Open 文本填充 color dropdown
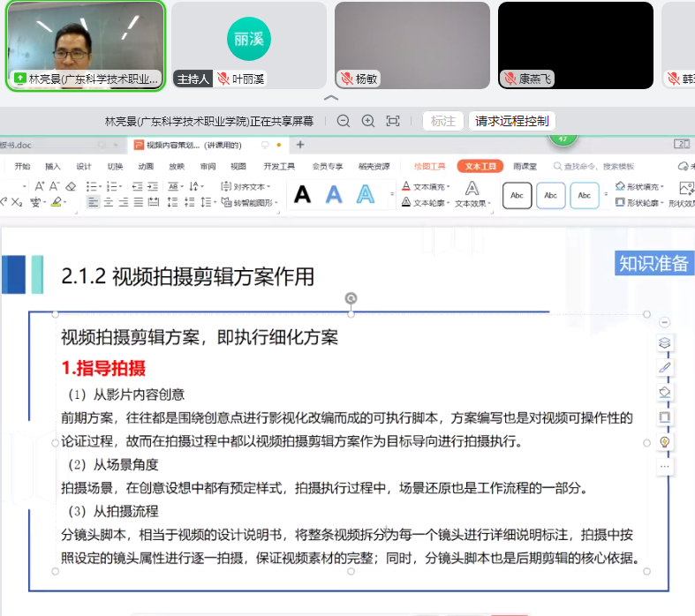 426,186
